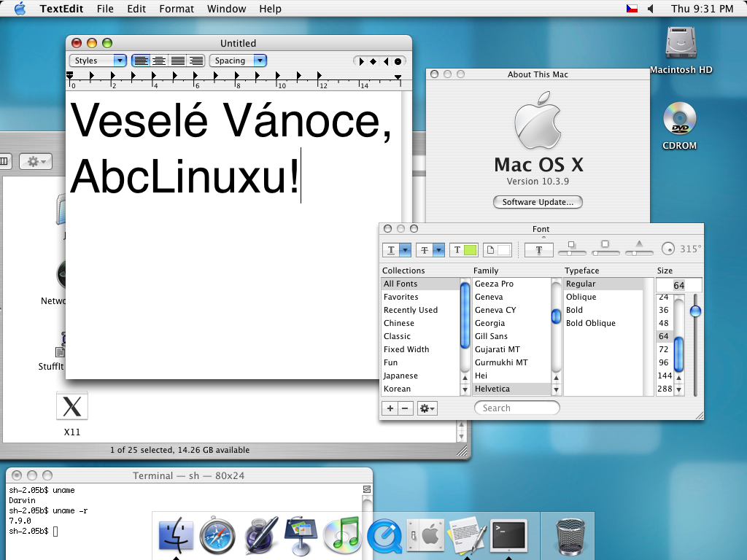Open the Trash in the Dock
The image size is (747, 560).
(x=570, y=536)
